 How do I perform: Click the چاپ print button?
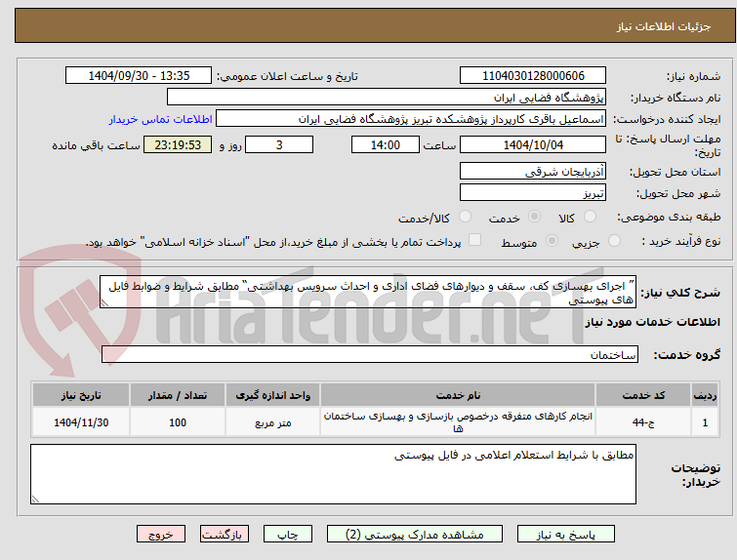click(288, 535)
